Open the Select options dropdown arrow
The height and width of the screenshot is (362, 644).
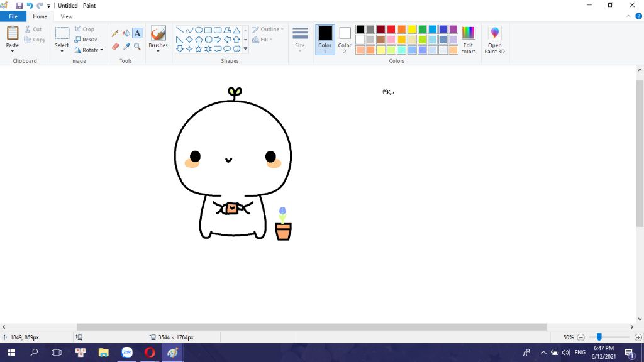point(62,51)
